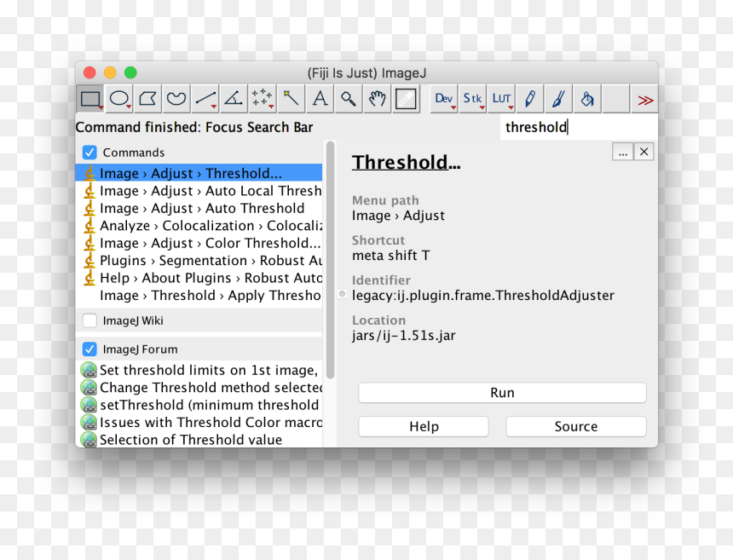Select the Flood fill tool
The height and width of the screenshot is (560, 733).
click(587, 99)
